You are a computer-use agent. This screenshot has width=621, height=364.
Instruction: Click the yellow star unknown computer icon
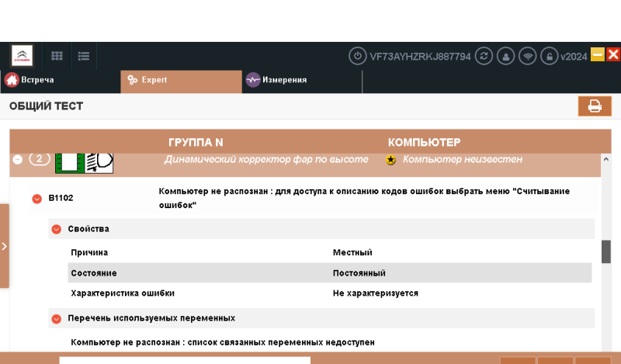click(x=391, y=160)
